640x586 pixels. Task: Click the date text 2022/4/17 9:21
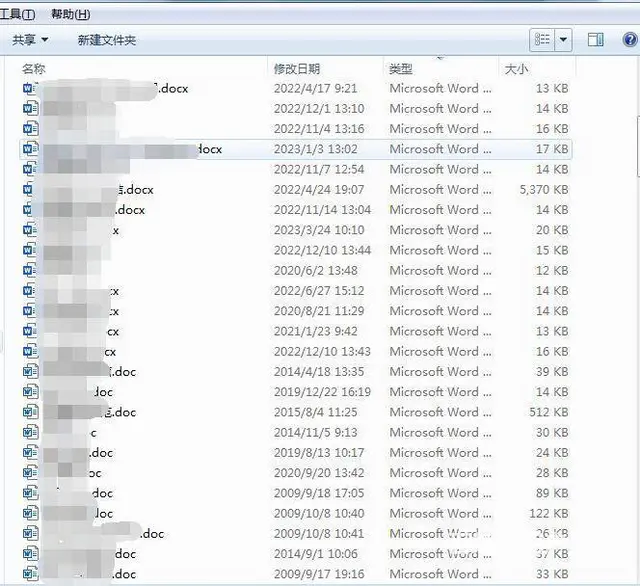[316, 89]
